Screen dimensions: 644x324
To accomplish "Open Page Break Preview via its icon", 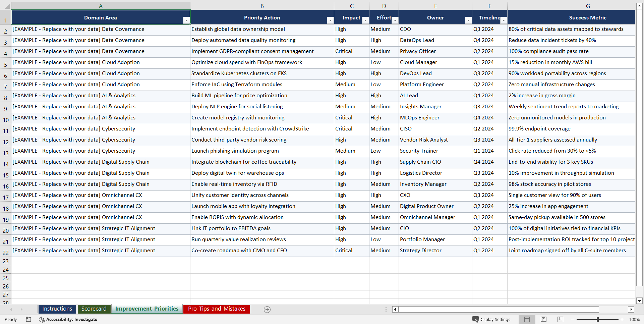I will [560, 319].
